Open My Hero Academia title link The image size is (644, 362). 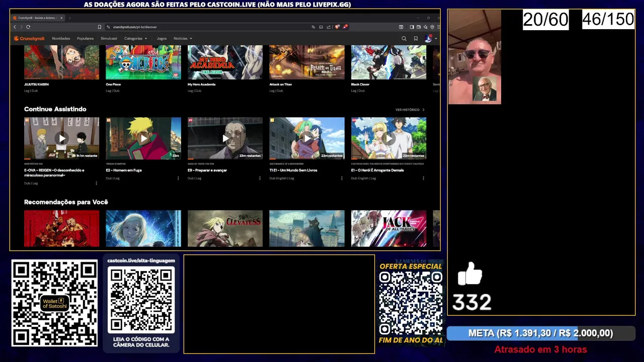tap(201, 84)
